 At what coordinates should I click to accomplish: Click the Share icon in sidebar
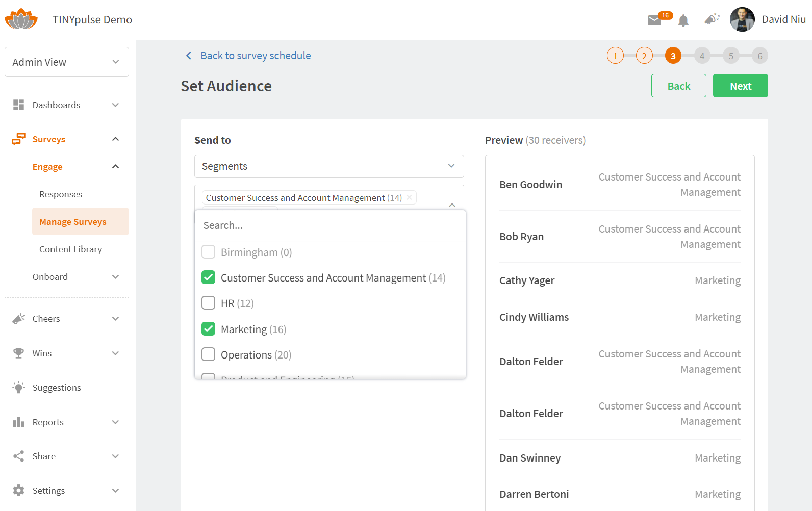[x=19, y=456]
